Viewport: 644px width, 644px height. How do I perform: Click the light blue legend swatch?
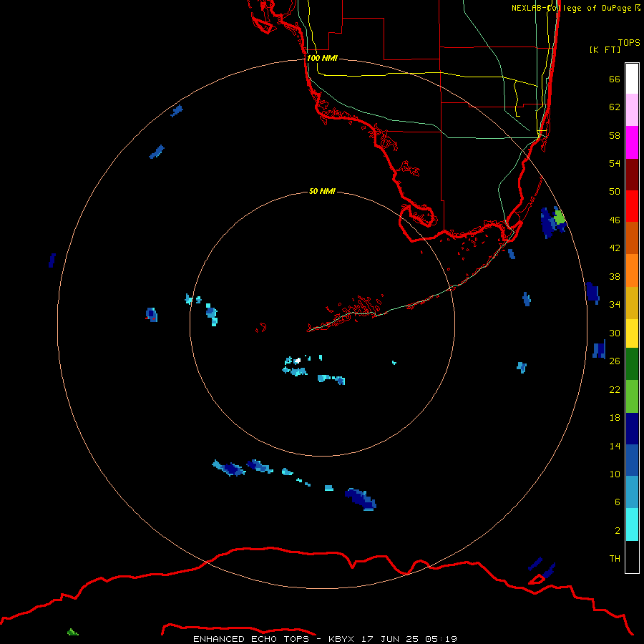point(632,492)
